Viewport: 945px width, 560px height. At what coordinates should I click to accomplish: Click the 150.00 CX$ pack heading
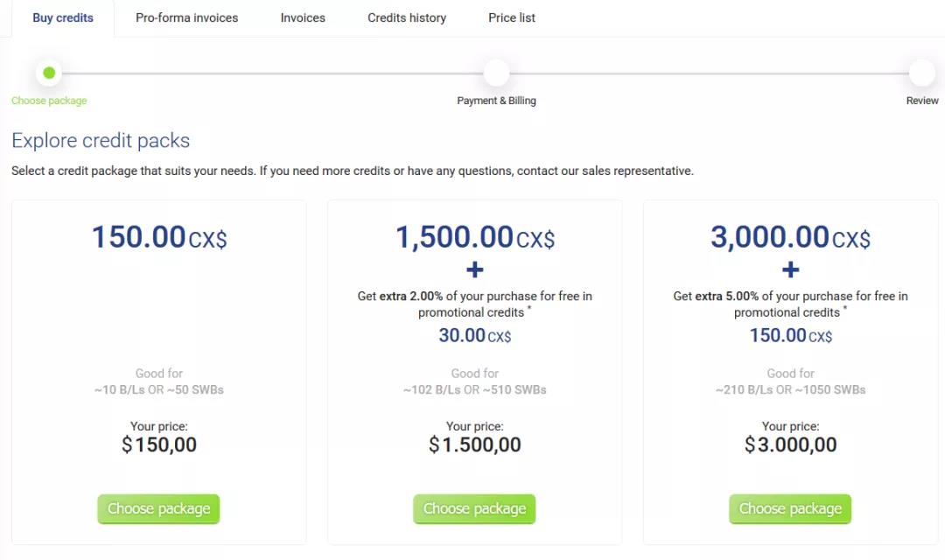[x=159, y=237]
